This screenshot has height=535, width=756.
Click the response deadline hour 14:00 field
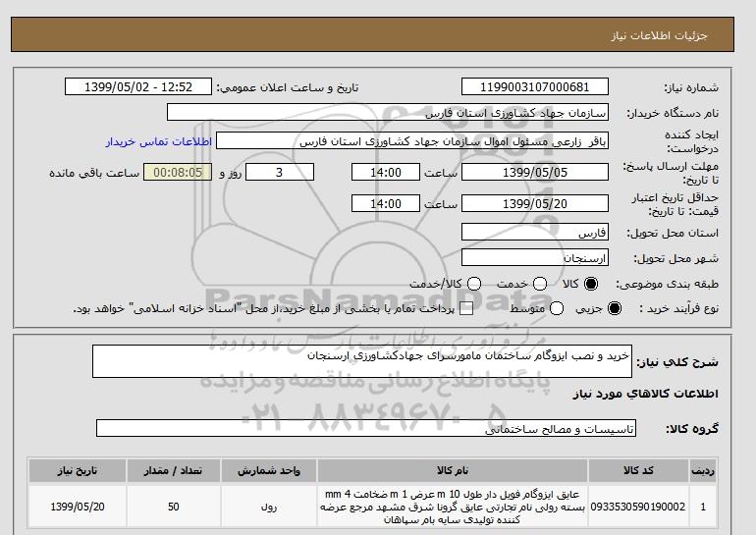pyautogui.click(x=386, y=172)
